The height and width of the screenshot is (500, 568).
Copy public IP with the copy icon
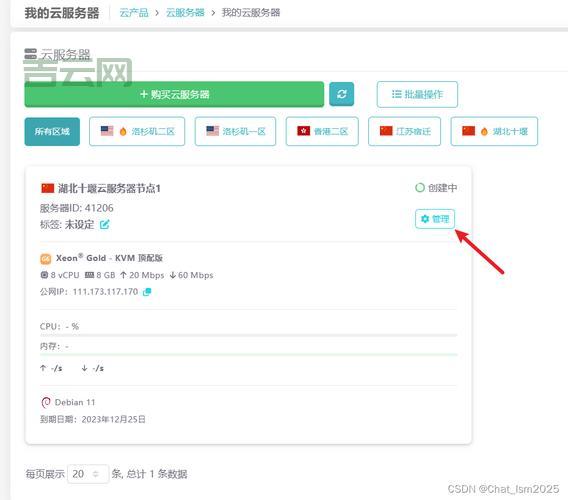coord(147,292)
